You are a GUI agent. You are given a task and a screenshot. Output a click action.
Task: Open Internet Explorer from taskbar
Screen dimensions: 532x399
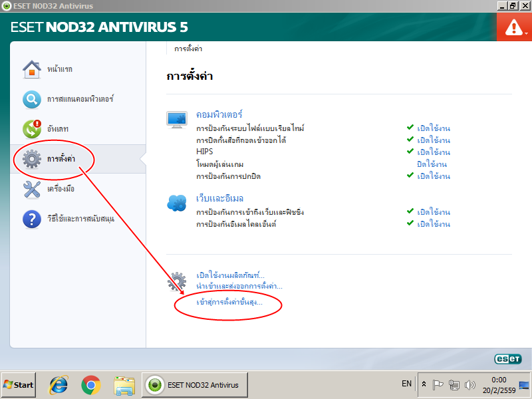tap(59, 385)
